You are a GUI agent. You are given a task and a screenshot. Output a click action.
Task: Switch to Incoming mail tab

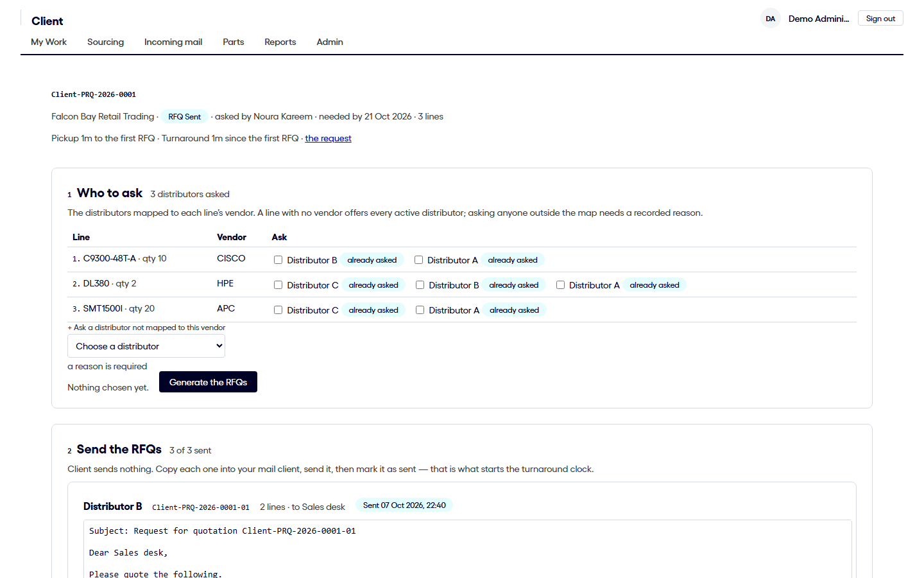(x=173, y=42)
